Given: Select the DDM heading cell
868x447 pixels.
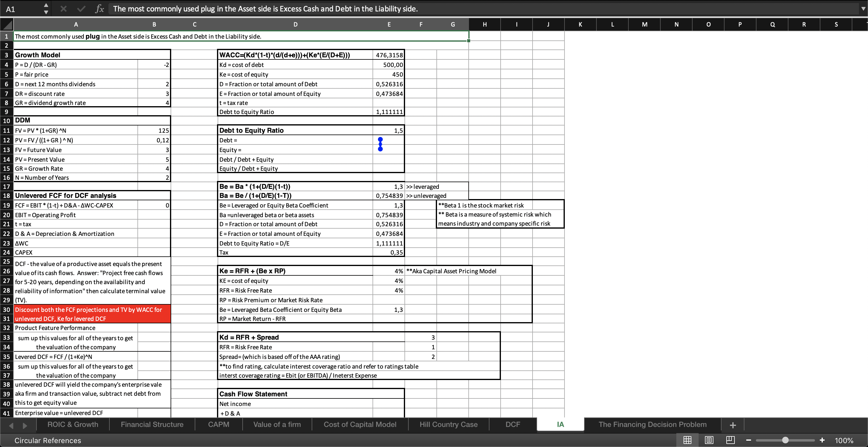Looking at the screenshot, I should (76, 120).
